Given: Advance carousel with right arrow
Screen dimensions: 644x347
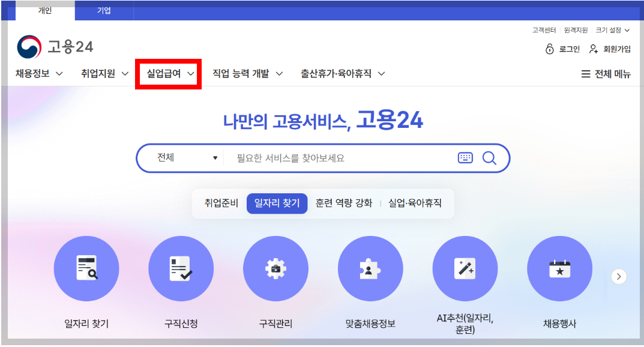Looking at the screenshot, I should point(619,276).
